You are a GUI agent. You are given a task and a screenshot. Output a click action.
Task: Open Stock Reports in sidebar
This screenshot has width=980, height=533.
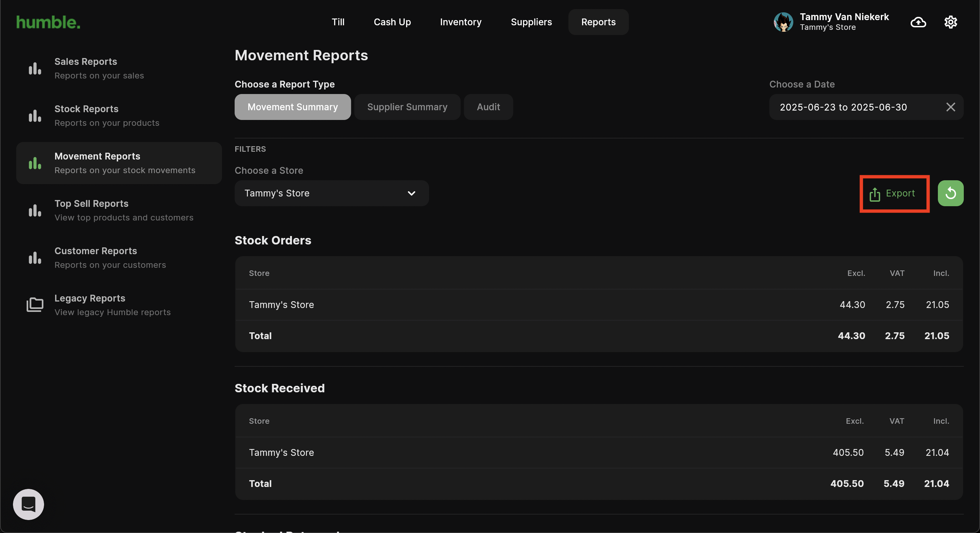tap(119, 116)
